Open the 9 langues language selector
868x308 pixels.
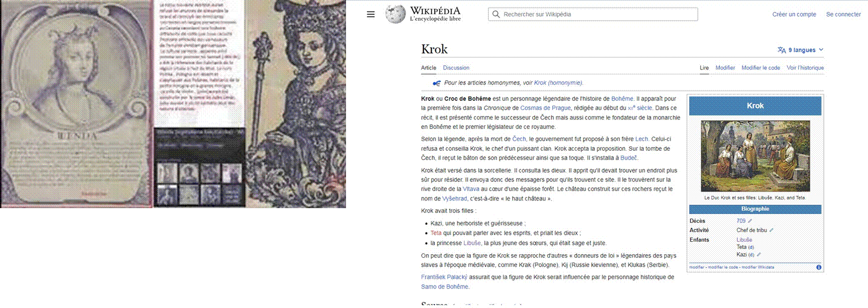pos(801,50)
